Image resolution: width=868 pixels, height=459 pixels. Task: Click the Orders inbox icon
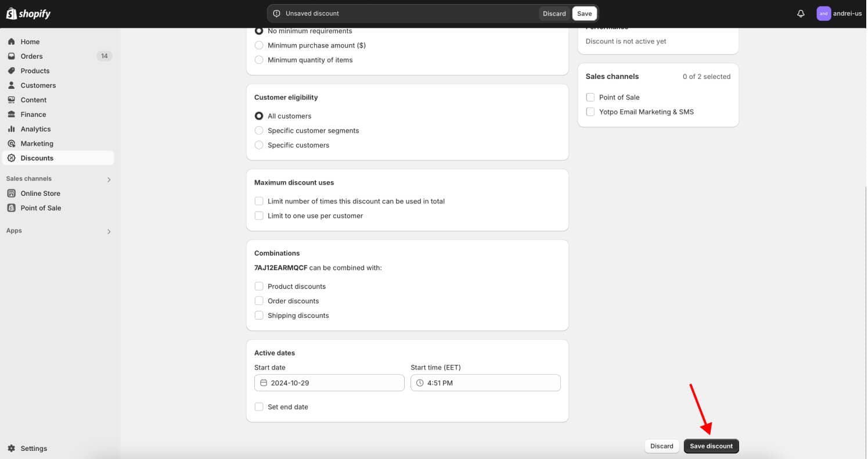click(x=11, y=56)
